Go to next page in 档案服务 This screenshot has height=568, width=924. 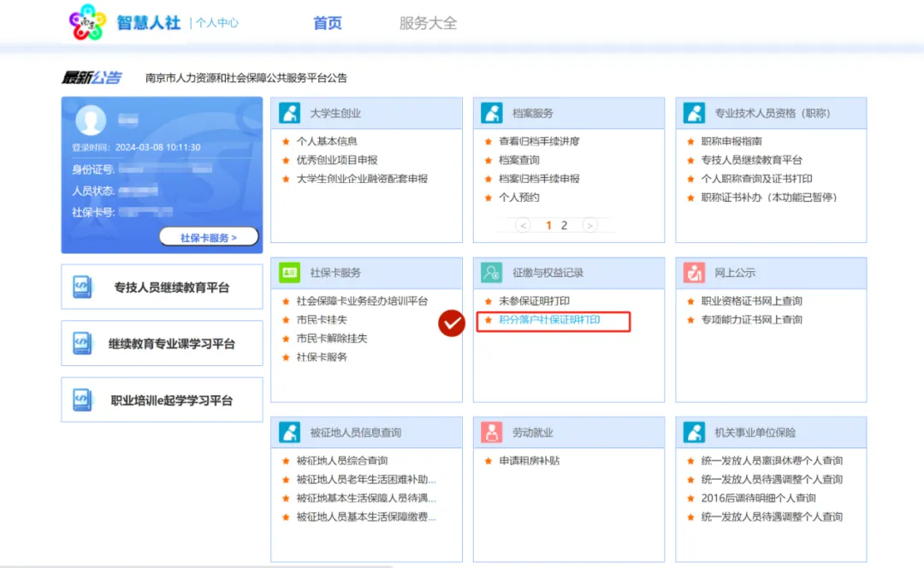(589, 225)
